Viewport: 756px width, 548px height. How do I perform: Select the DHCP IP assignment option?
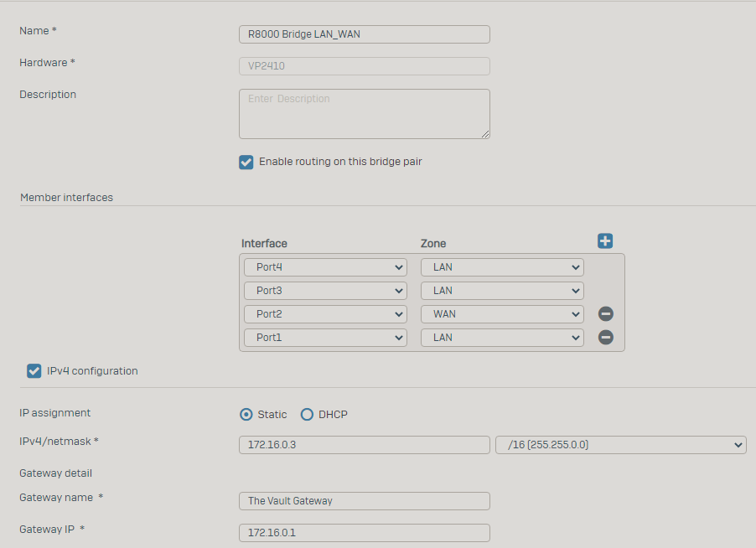point(307,415)
